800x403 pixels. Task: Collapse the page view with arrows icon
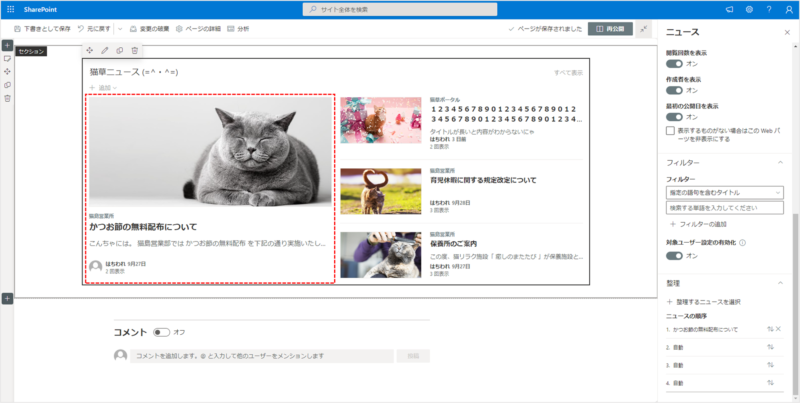(643, 29)
